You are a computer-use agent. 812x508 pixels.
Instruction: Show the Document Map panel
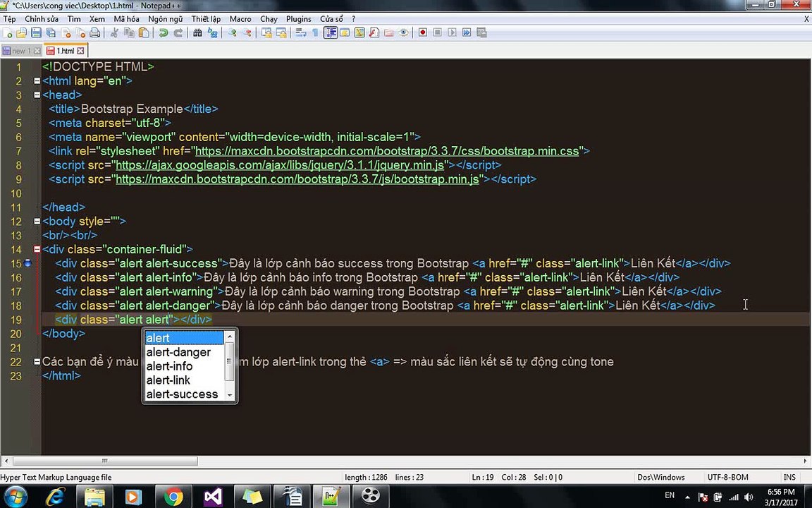point(359,32)
